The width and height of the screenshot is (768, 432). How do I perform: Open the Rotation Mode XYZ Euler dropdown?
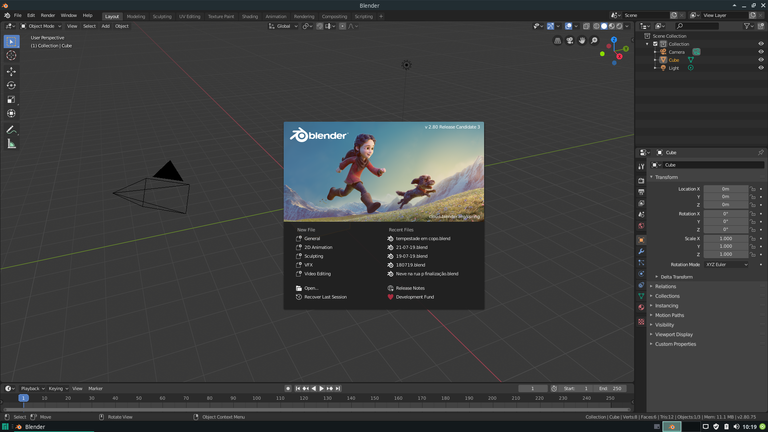[726, 264]
